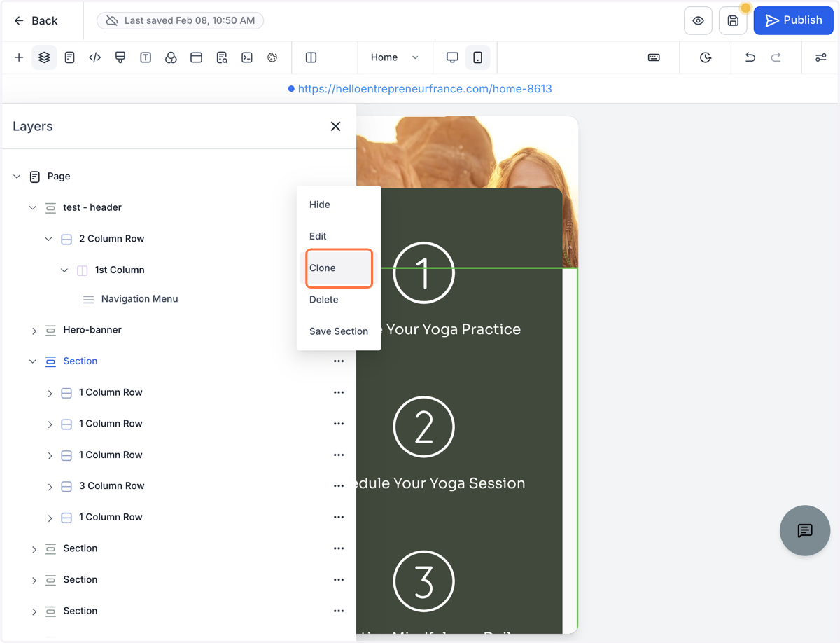The image size is (840, 643).
Task: Redo the last change
Action: pyautogui.click(x=776, y=57)
